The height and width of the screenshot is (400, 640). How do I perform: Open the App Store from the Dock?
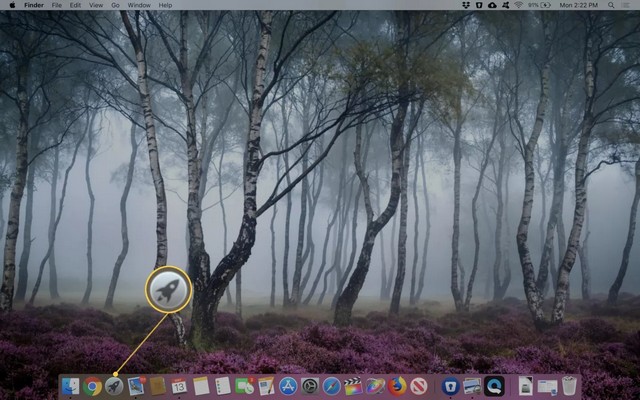click(288, 386)
